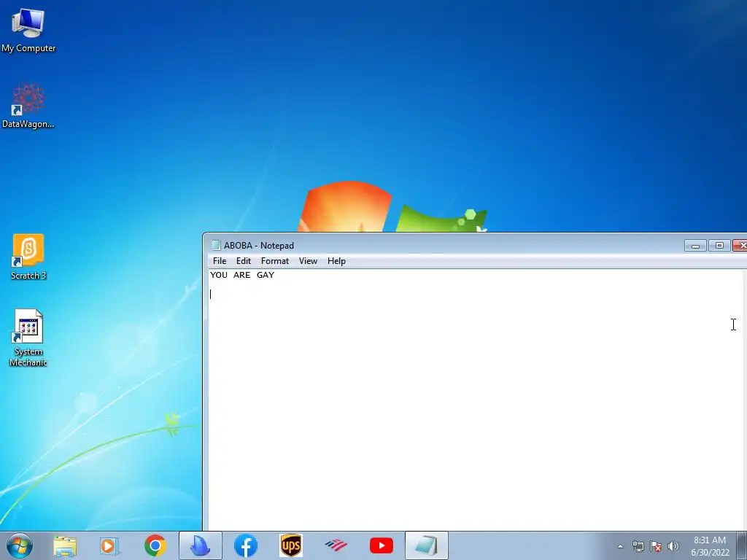The image size is (747, 560).
Task: Click the Show desktop strip
Action: pos(741,545)
